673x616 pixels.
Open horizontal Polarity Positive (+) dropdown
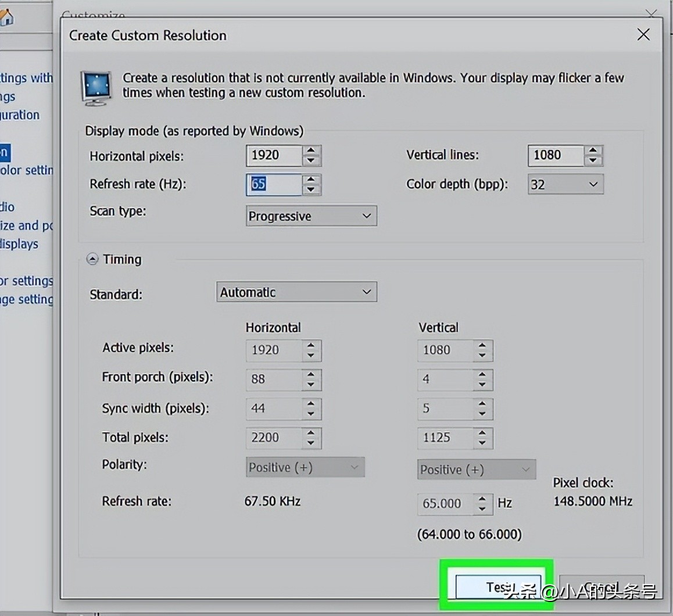[305, 467]
